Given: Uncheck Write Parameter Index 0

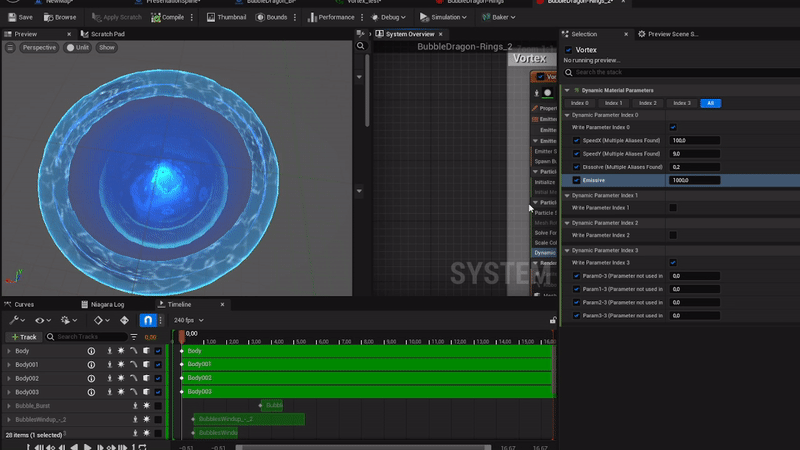Looking at the screenshot, I should pyautogui.click(x=673, y=128).
